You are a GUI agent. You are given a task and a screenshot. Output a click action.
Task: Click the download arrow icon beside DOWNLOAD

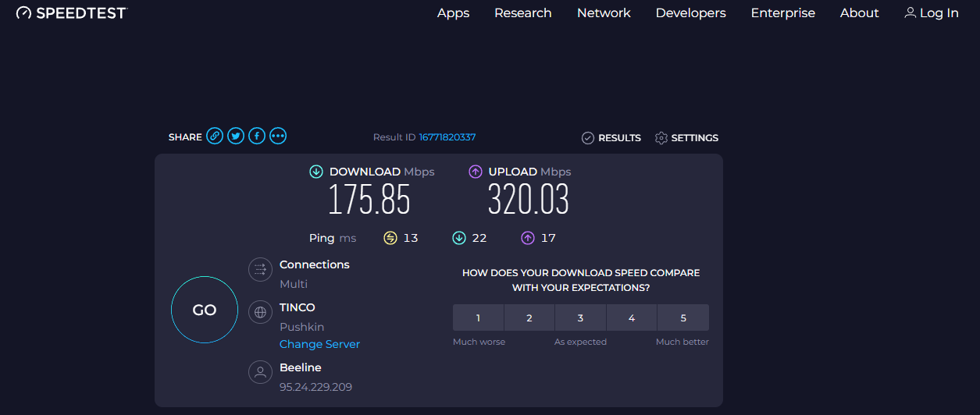pyautogui.click(x=316, y=172)
